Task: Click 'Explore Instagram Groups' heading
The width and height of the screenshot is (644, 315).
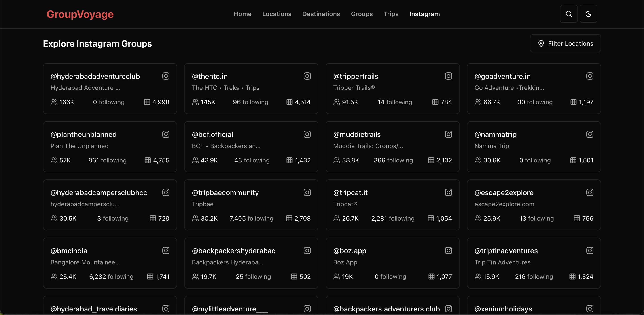Action: click(x=97, y=44)
